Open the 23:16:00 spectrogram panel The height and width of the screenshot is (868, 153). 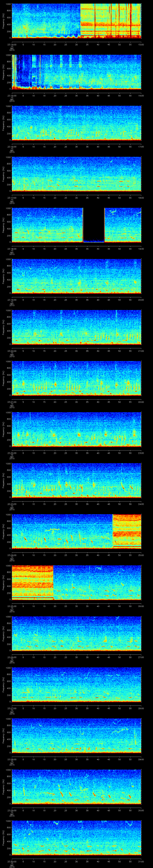click(x=77, y=123)
